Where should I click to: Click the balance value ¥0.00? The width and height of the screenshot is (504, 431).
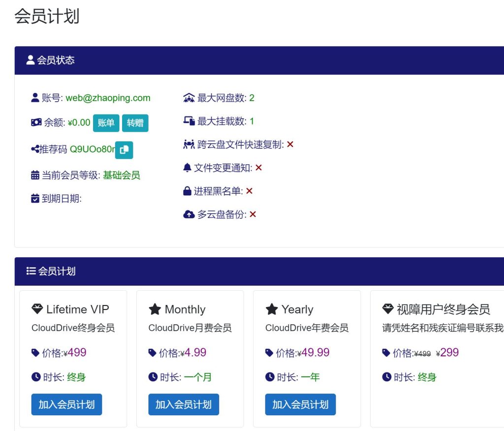(79, 123)
